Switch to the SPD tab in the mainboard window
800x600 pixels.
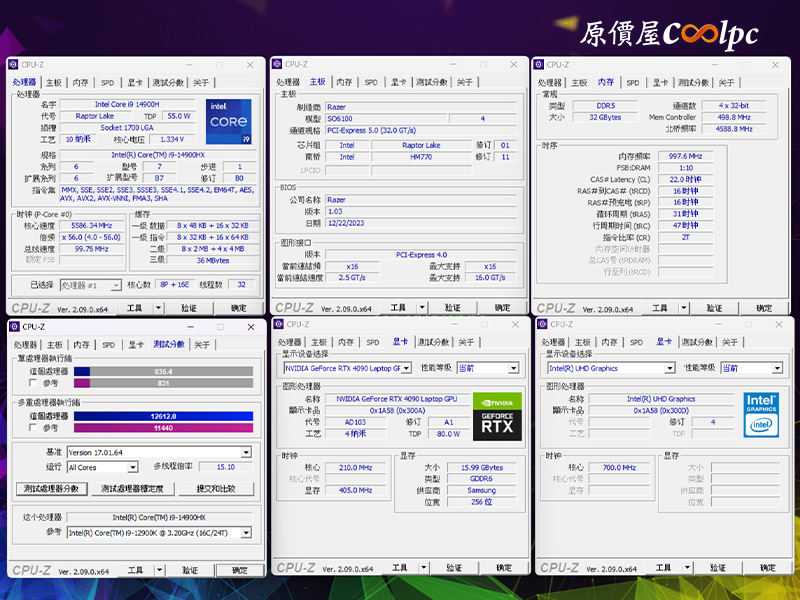tap(371, 82)
